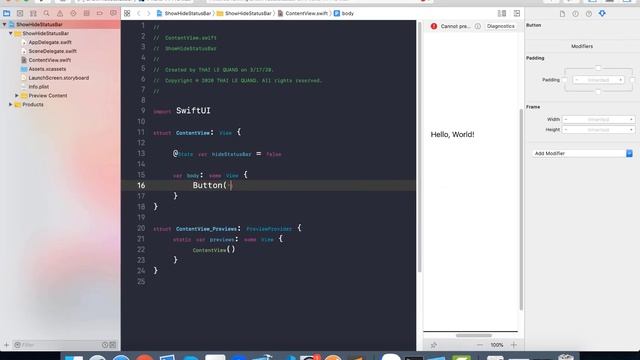Image resolution: width=640 pixels, height=360 pixels.
Task: Go back in editor history
Action: tap(139, 13)
